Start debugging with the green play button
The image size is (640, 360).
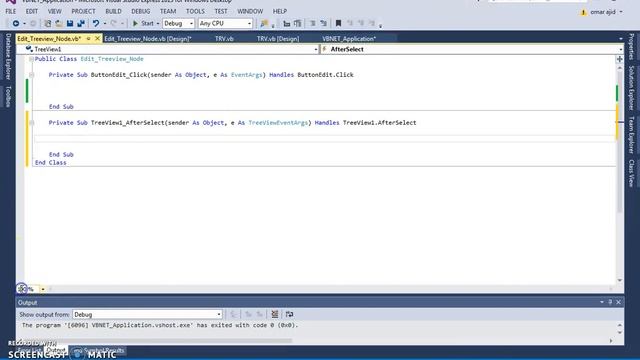pos(143,24)
